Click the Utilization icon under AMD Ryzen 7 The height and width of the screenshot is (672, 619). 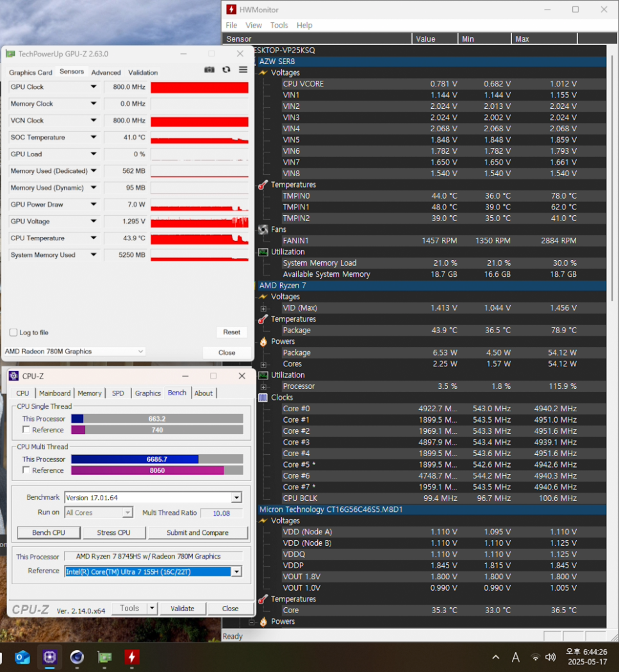263,375
